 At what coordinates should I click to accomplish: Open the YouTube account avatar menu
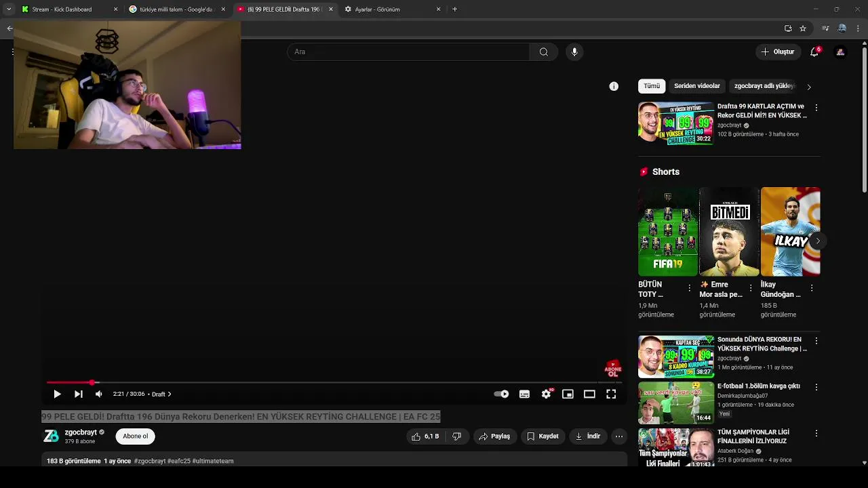[x=840, y=52]
